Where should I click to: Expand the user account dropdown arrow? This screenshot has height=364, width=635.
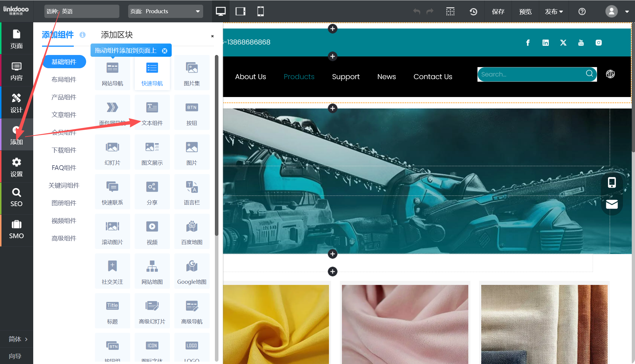(x=627, y=12)
